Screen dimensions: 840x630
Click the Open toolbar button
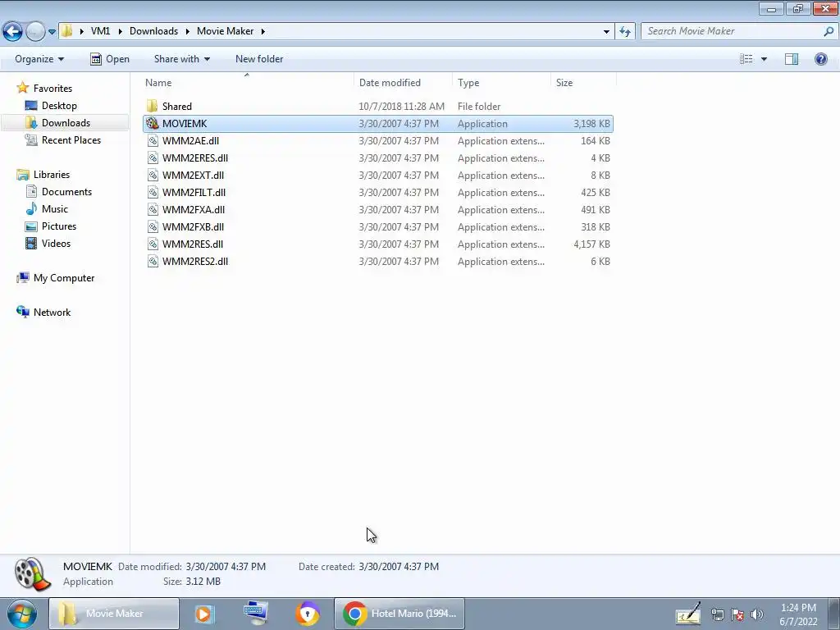click(x=110, y=59)
